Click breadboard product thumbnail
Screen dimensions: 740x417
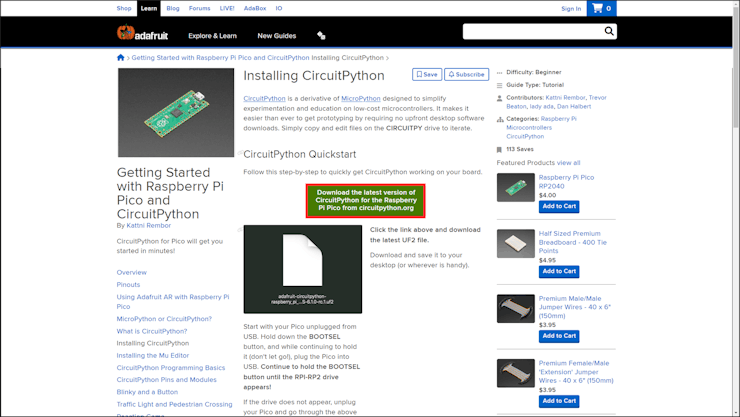point(516,243)
